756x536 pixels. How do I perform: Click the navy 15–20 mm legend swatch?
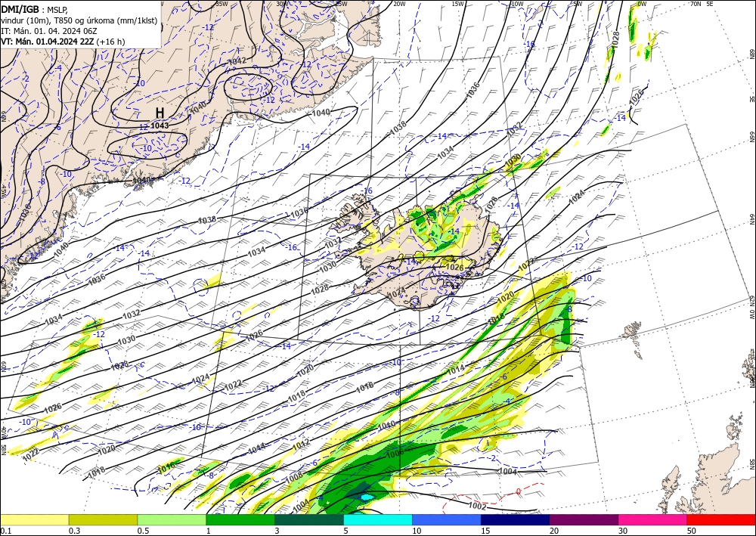click(x=516, y=519)
